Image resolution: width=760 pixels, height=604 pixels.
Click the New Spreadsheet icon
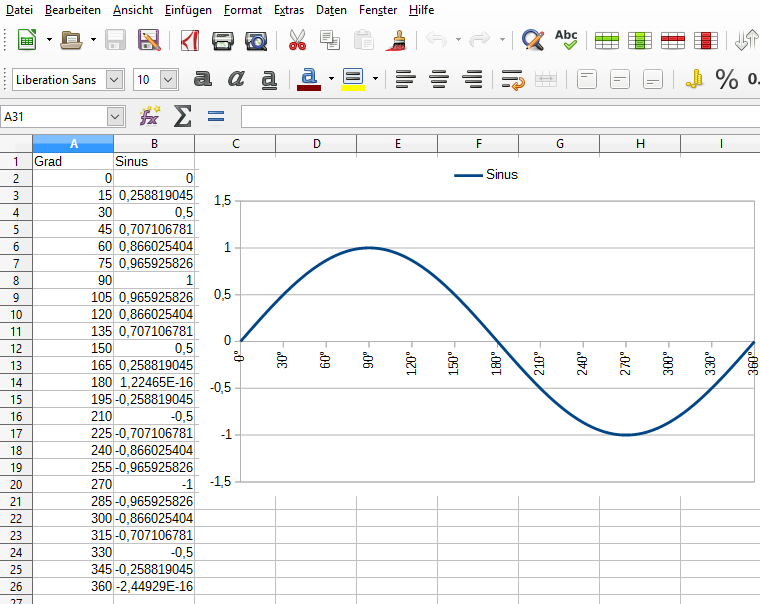point(27,40)
